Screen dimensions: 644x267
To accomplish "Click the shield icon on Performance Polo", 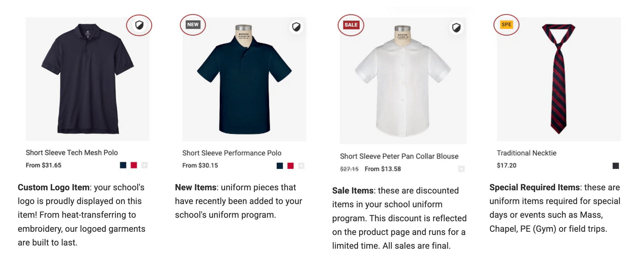I will 296,27.
